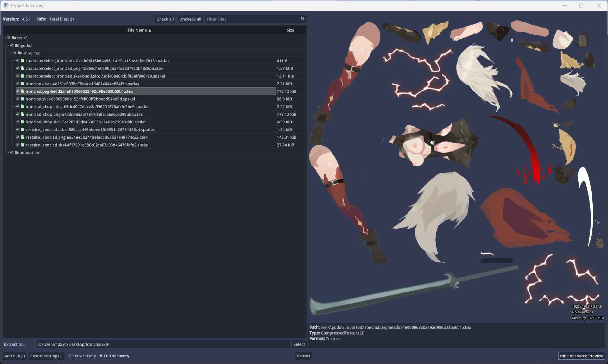This screenshot has height=364, width=608.
Task: Click the Check all button
Action: coord(165,19)
